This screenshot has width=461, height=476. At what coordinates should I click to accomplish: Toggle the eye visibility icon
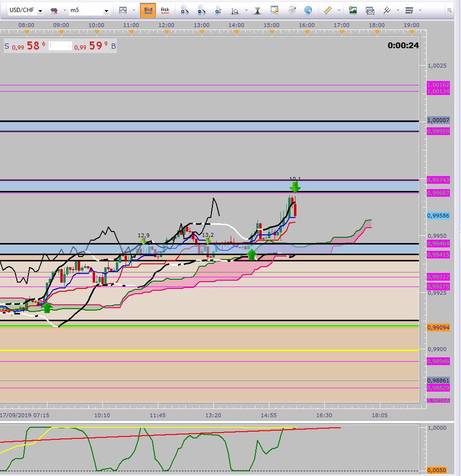(292, 10)
